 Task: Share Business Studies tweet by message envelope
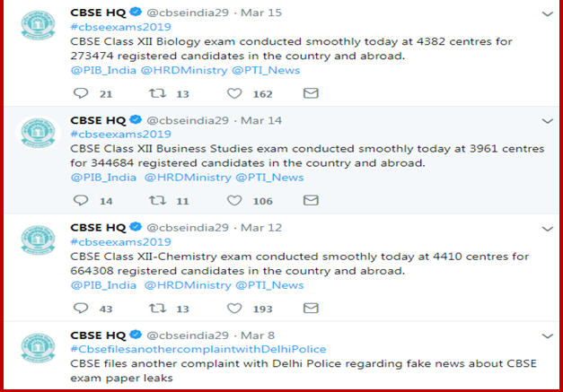click(x=311, y=200)
